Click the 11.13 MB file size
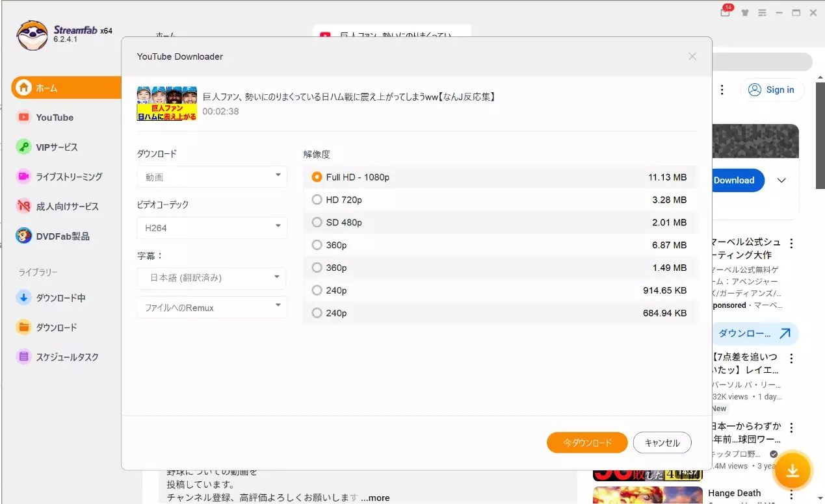This screenshot has width=825, height=504. point(667,177)
